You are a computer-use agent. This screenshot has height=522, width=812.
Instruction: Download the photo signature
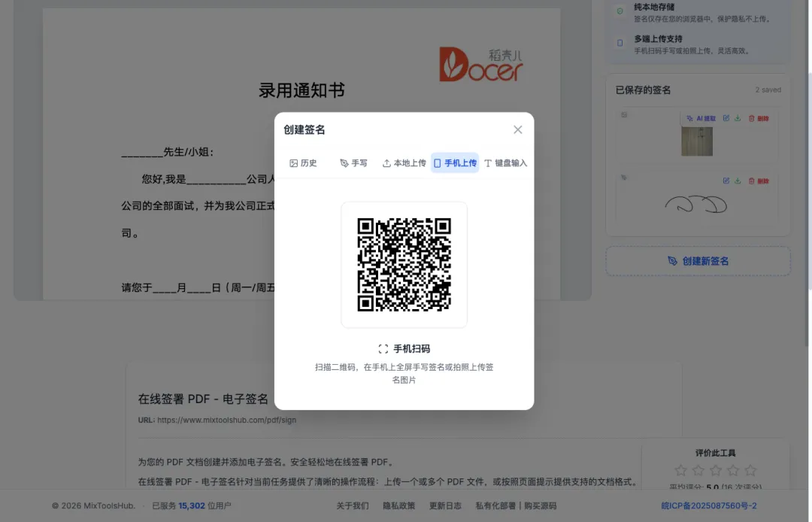point(738,119)
